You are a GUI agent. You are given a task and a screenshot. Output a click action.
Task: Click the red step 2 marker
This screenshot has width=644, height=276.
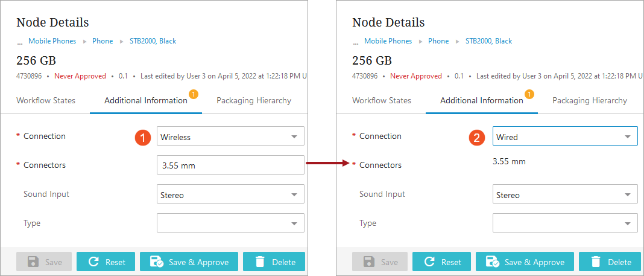coord(477,137)
